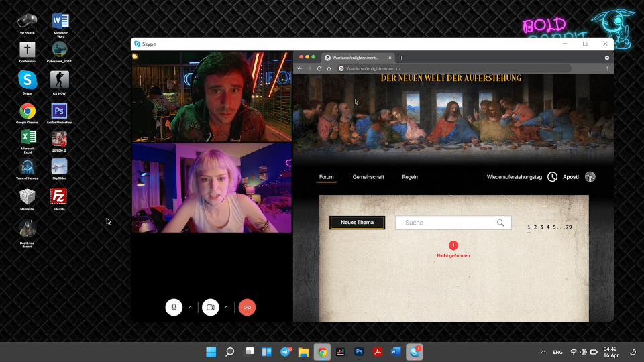Open the Cyberpunk_3044 desktop icon
This screenshot has width=644, height=362.
[59, 52]
